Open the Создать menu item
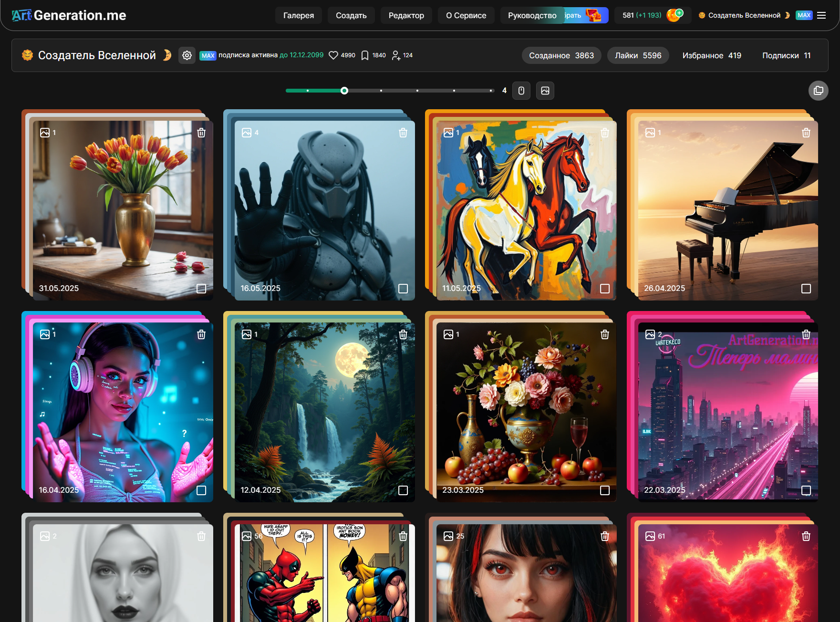This screenshot has width=840, height=622. 351,15
